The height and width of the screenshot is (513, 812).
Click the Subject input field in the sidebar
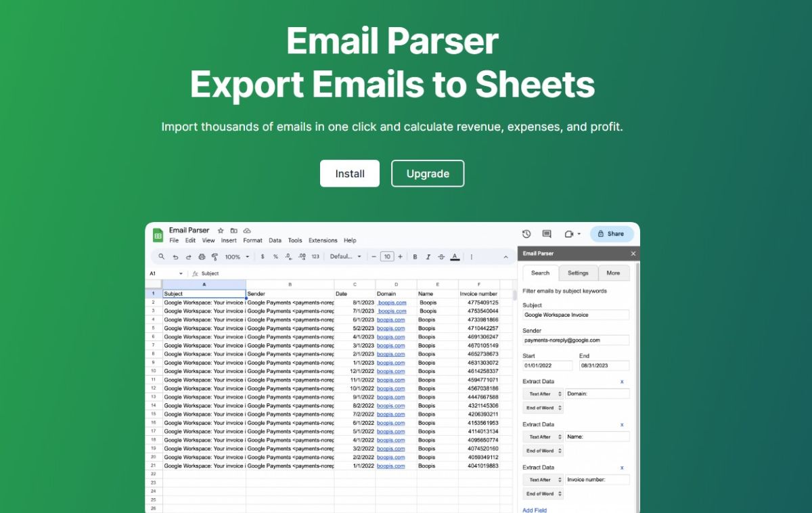tap(575, 315)
